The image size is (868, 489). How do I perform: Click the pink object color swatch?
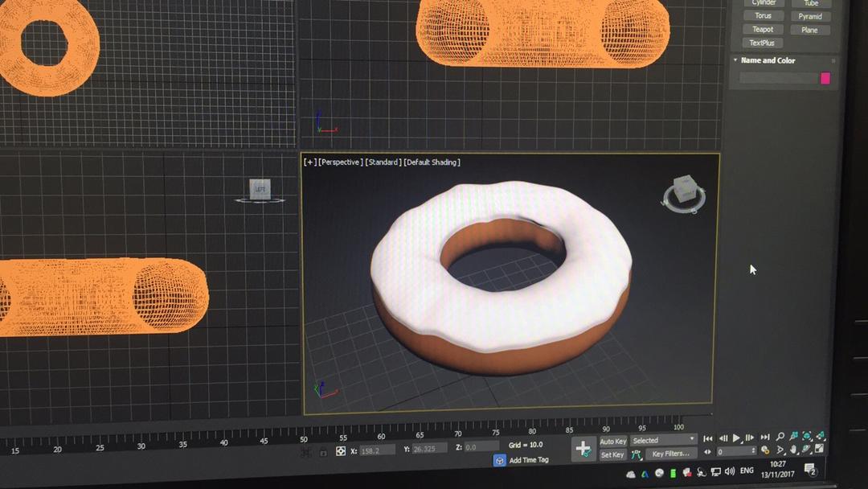pyautogui.click(x=825, y=78)
